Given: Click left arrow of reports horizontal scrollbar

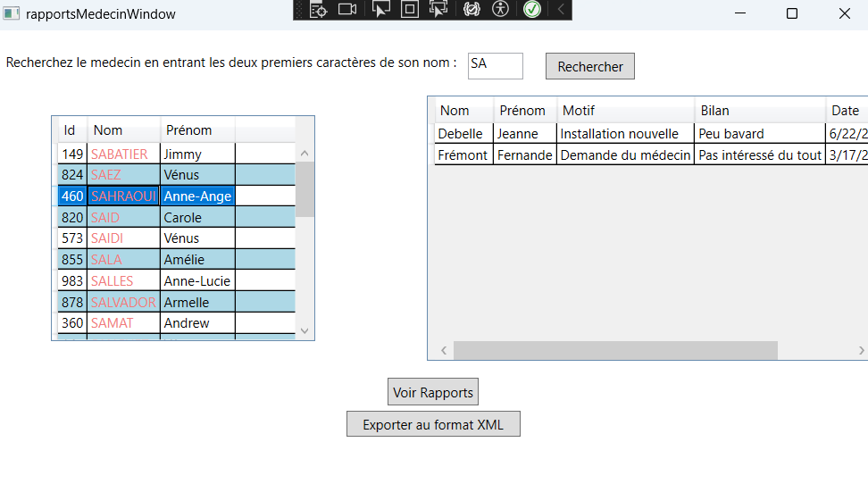Looking at the screenshot, I should [x=444, y=350].
